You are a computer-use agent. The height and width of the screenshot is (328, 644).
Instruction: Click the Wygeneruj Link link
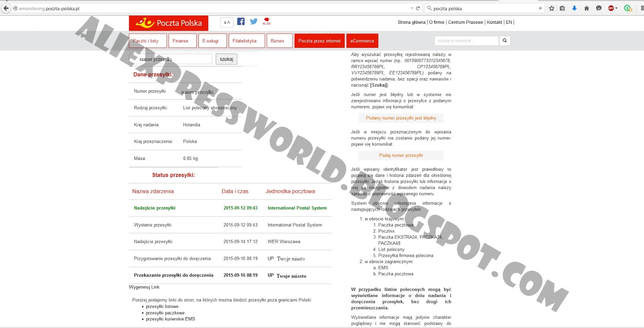click(144, 287)
